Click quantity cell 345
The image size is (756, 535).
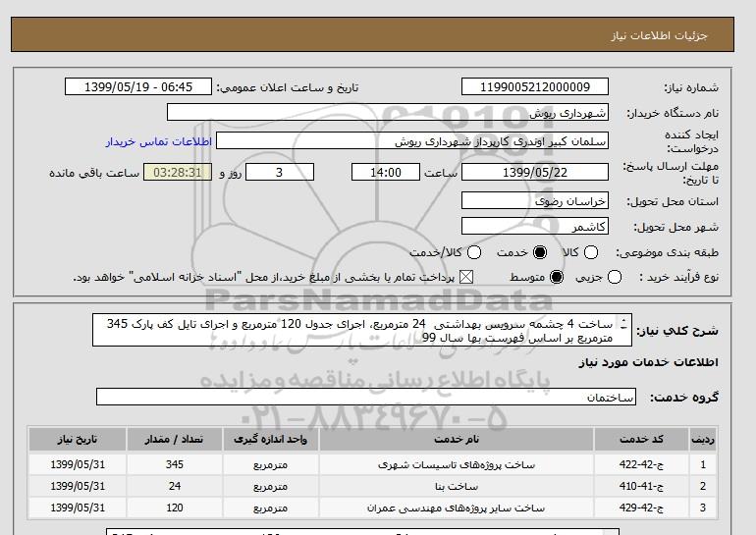pyautogui.click(x=175, y=464)
